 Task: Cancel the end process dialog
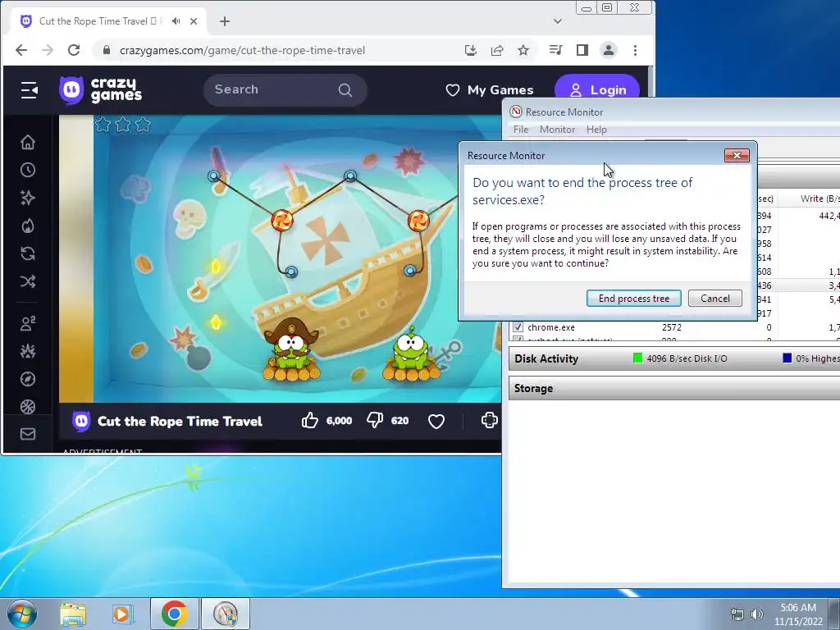(x=714, y=299)
